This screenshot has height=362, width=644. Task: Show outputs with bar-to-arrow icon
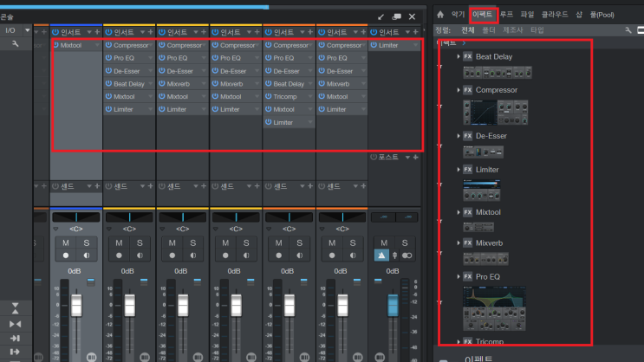point(16,352)
